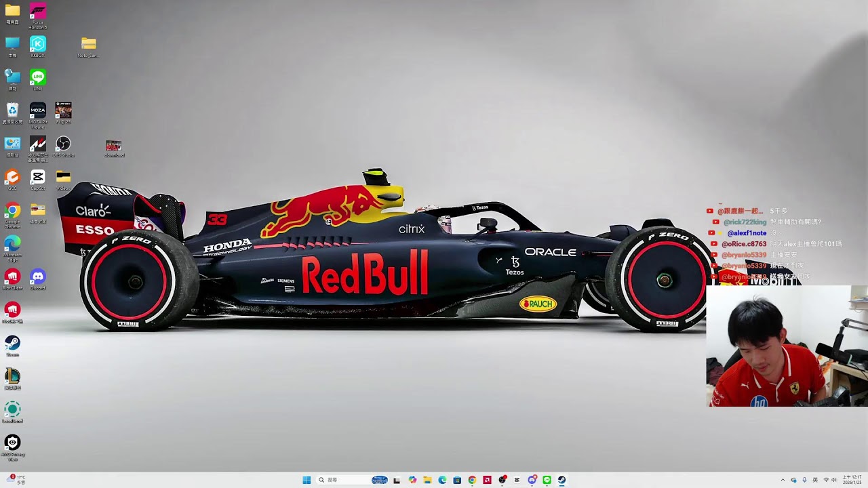Open File Explorer from the taskbar
This screenshot has width=868, height=488.
427,480
